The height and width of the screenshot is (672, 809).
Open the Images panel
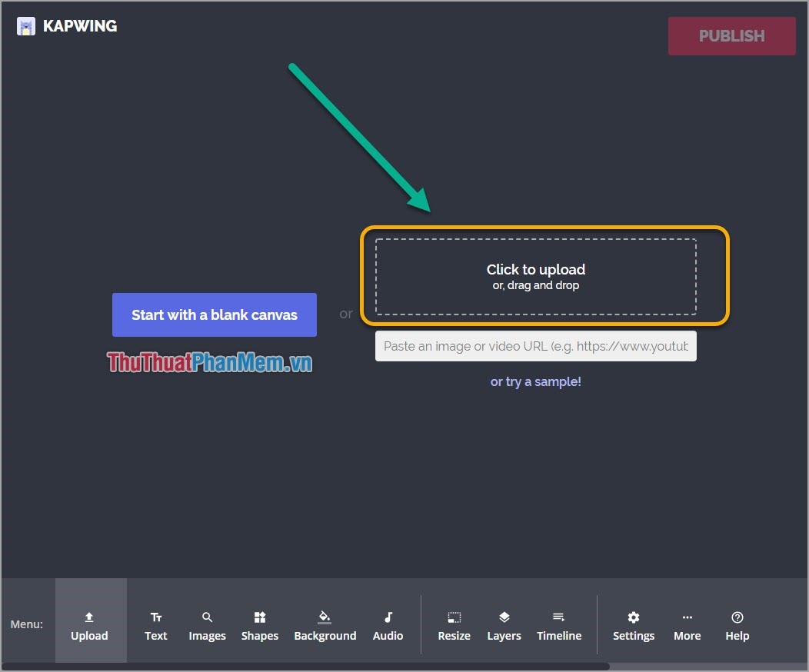[x=207, y=625]
